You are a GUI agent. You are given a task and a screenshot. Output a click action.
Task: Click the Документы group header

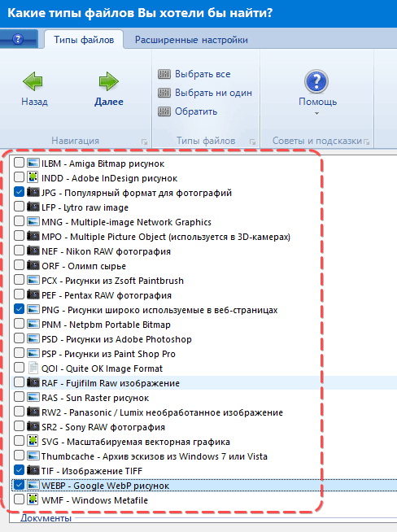[x=46, y=518]
